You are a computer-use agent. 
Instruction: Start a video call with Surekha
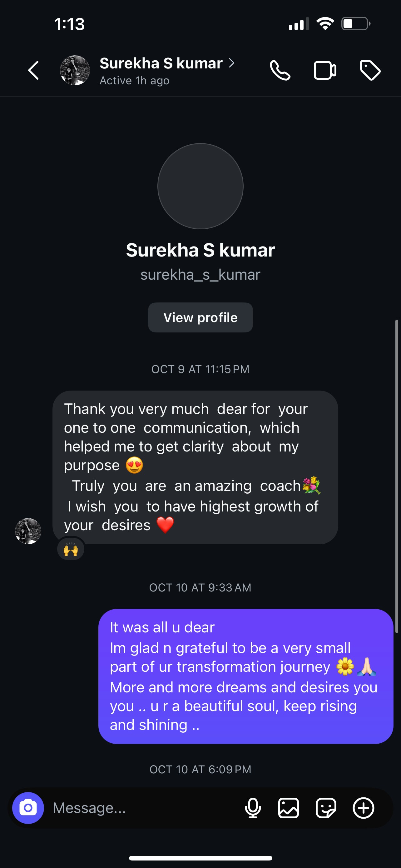pyautogui.click(x=324, y=70)
